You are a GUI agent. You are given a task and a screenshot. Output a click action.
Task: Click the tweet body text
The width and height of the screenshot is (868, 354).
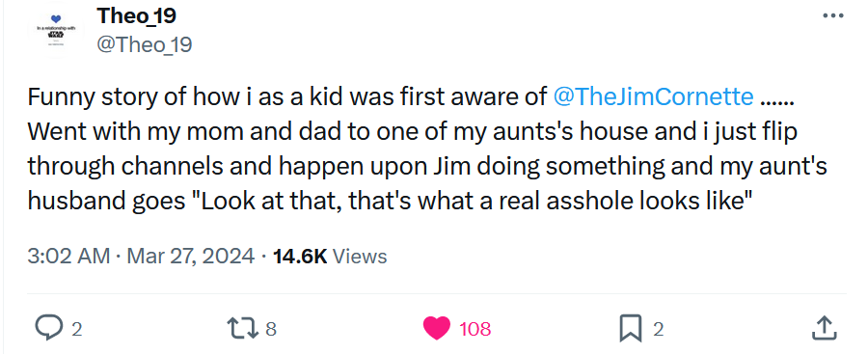(427, 150)
